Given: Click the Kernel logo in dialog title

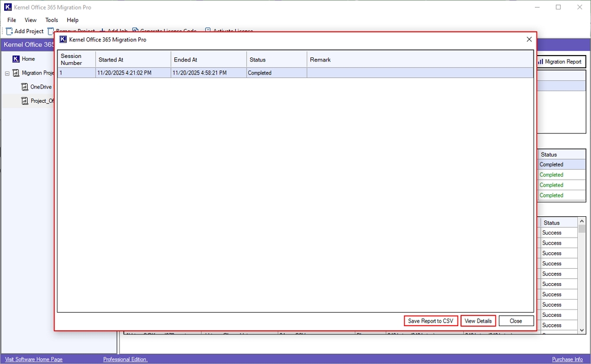Looking at the screenshot, I should [63, 40].
